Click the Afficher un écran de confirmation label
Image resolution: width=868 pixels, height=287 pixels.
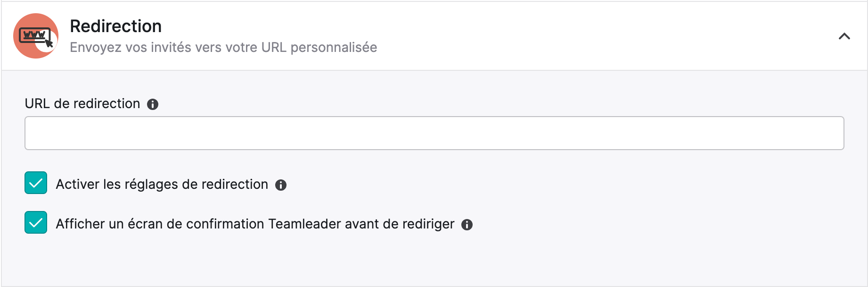(255, 224)
